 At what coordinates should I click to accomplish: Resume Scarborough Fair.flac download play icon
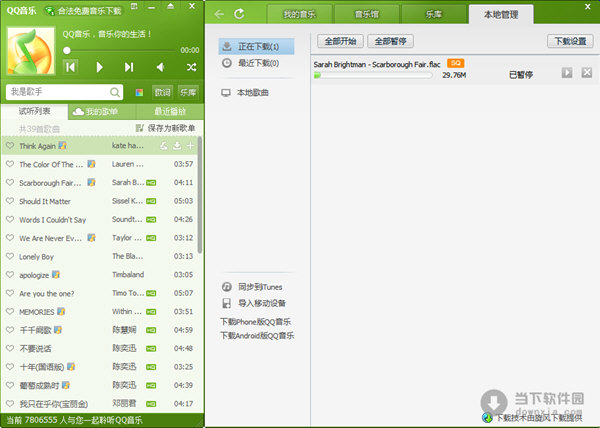pos(567,72)
